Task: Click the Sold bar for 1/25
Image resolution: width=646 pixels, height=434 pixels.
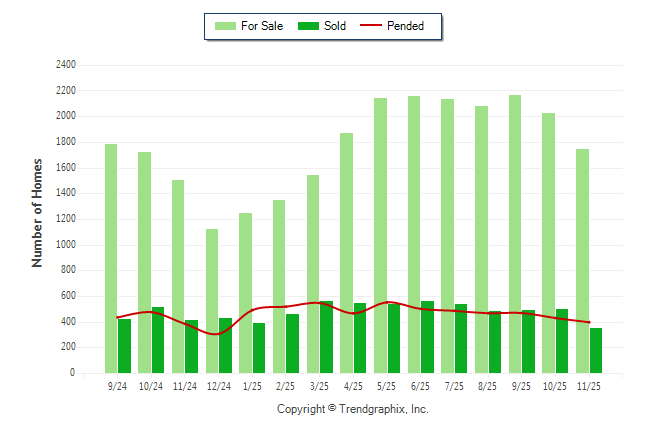Action: tap(259, 348)
